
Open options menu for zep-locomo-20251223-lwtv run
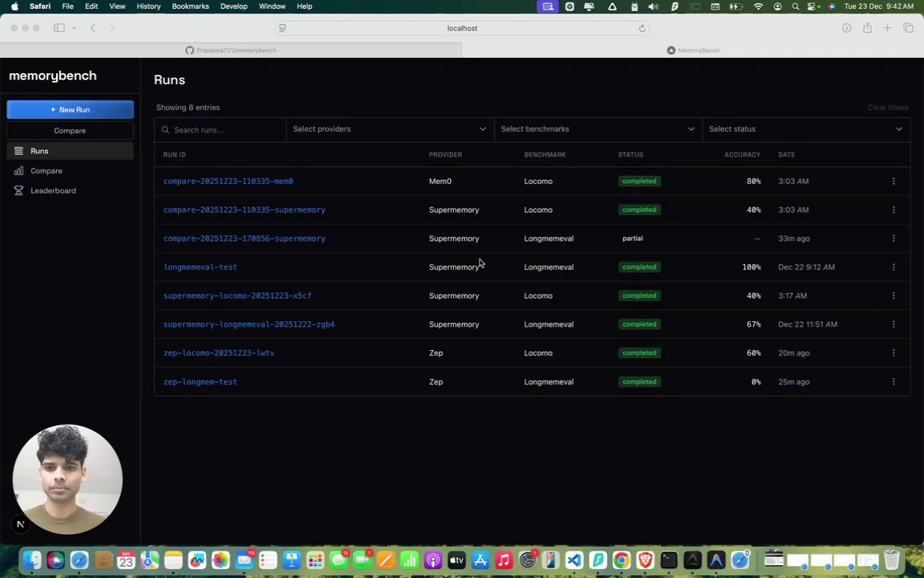(894, 352)
